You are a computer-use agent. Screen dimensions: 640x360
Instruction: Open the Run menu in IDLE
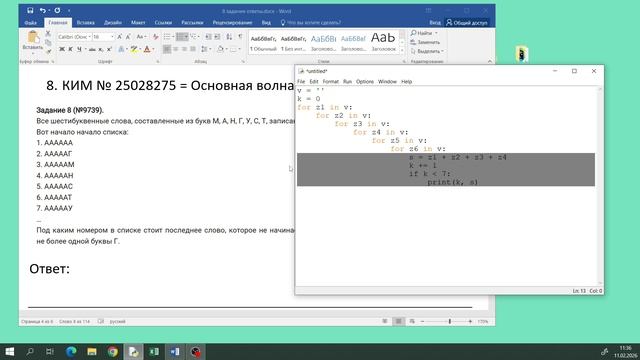click(x=347, y=82)
